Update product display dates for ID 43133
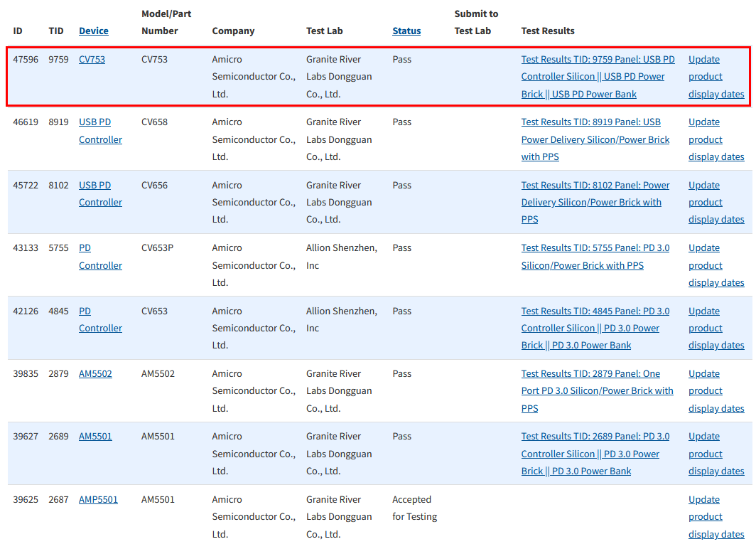The image size is (756, 544). click(x=716, y=265)
